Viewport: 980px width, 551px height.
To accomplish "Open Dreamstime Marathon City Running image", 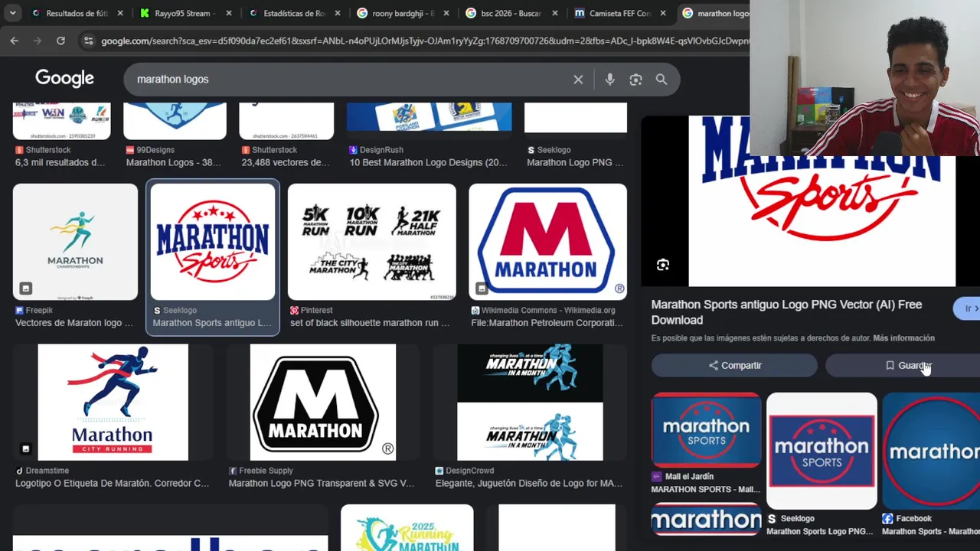I will click(113, 403).
